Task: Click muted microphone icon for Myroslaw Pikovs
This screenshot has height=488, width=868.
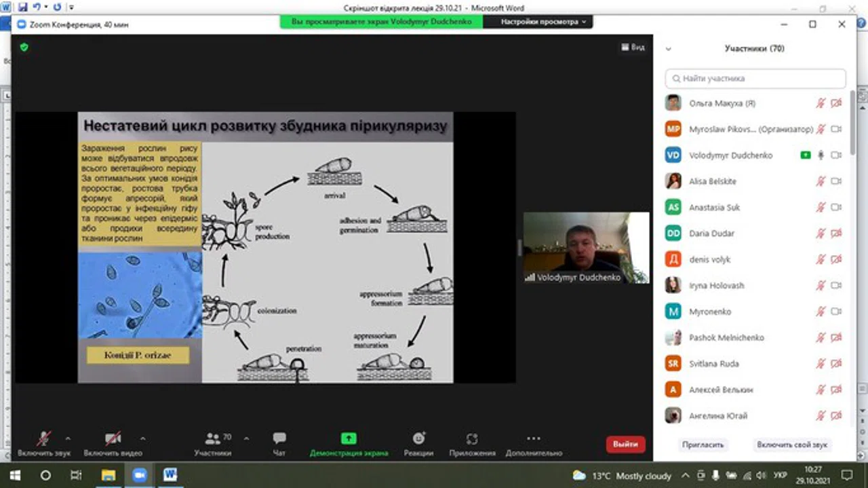Action: click(821, 129)
